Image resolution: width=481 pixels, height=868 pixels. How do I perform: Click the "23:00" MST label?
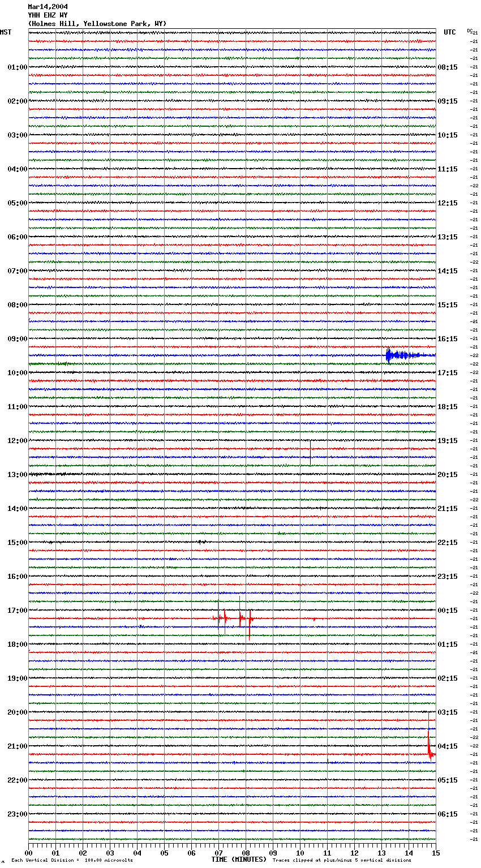click(17, 814)
